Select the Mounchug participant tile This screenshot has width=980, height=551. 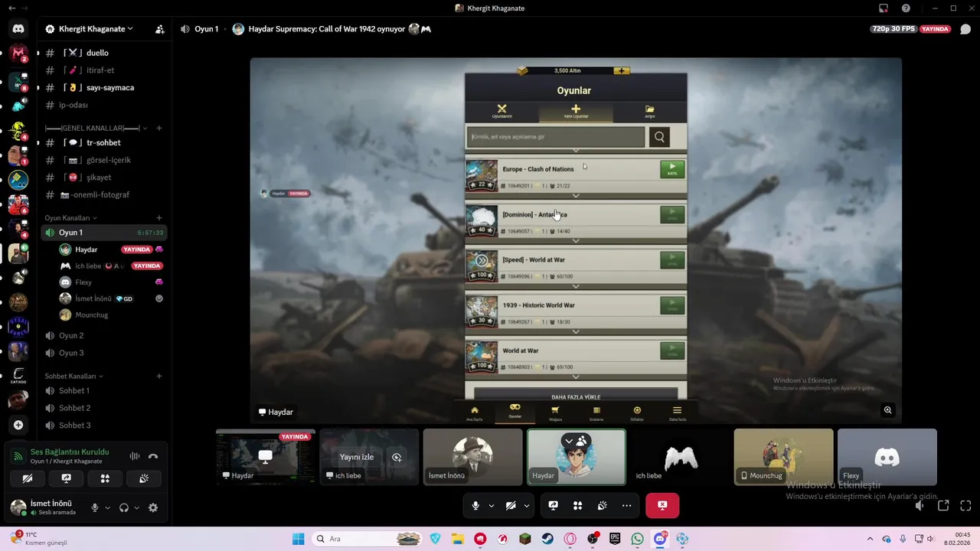pos(783,457)
